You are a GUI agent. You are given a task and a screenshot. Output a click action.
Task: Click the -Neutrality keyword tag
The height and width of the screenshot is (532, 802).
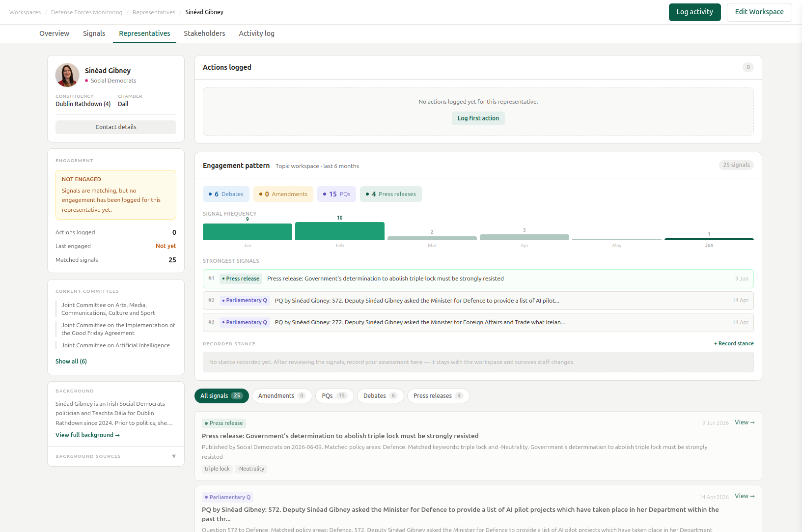coord(251,469)
